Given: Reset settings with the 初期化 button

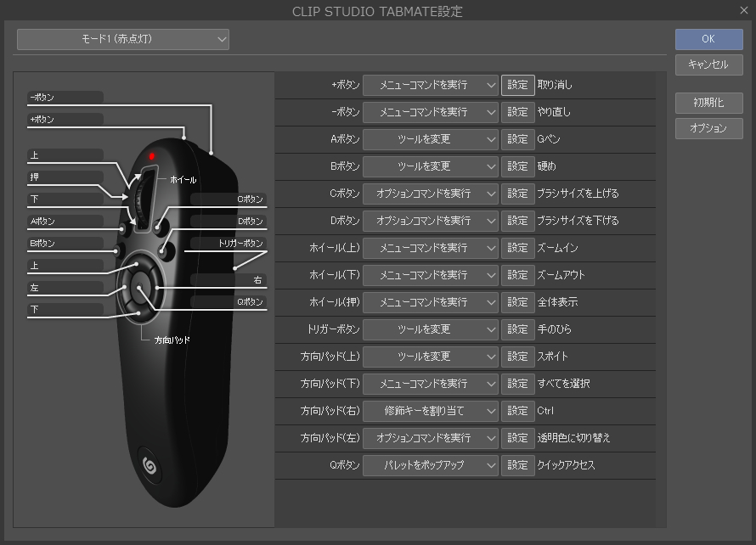Looking at the screenshot, I should point(708,103).
